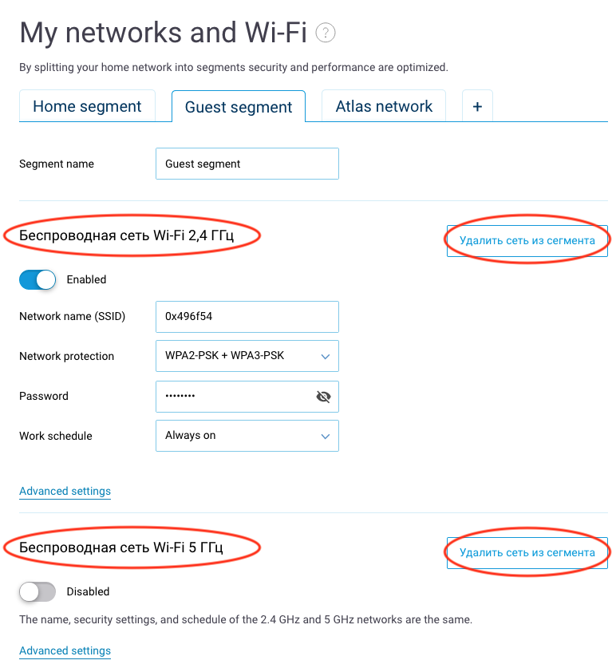Click into the Password field

pyautogui.click(x=235, y=397)
